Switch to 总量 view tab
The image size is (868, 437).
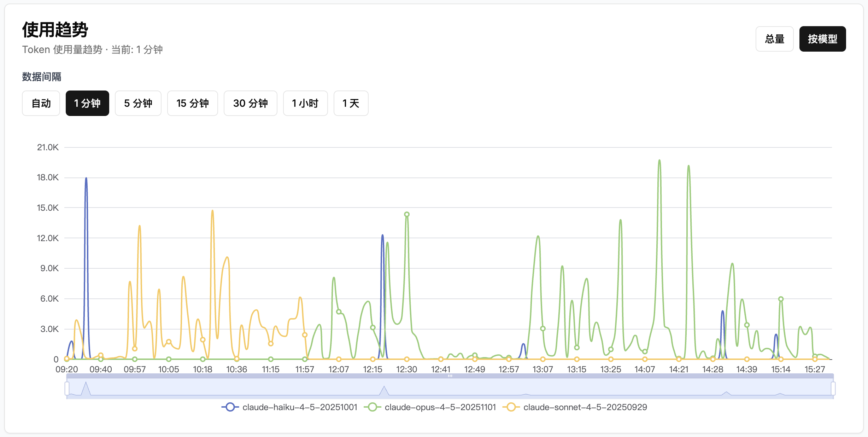tap(774, 39)
